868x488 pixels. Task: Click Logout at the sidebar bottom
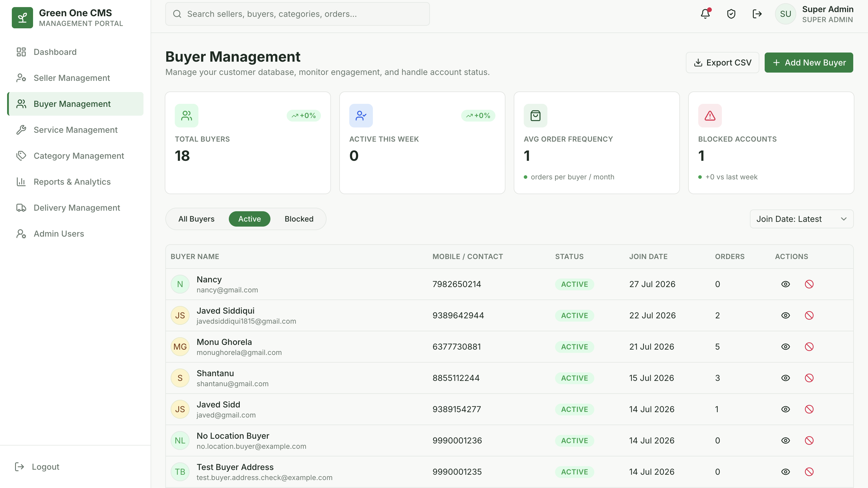point(37,466)
